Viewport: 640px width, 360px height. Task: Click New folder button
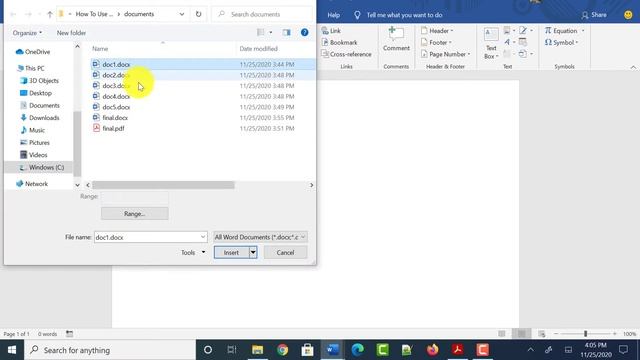tap(71, 33)
